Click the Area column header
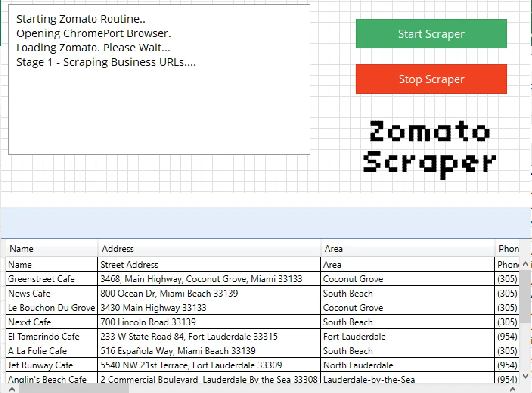The width and height of the screenshot is (532, 393). 408,249
